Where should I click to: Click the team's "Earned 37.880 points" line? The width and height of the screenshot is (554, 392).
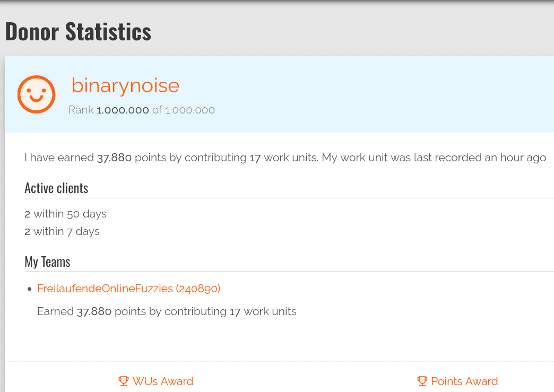click(167, 311)
